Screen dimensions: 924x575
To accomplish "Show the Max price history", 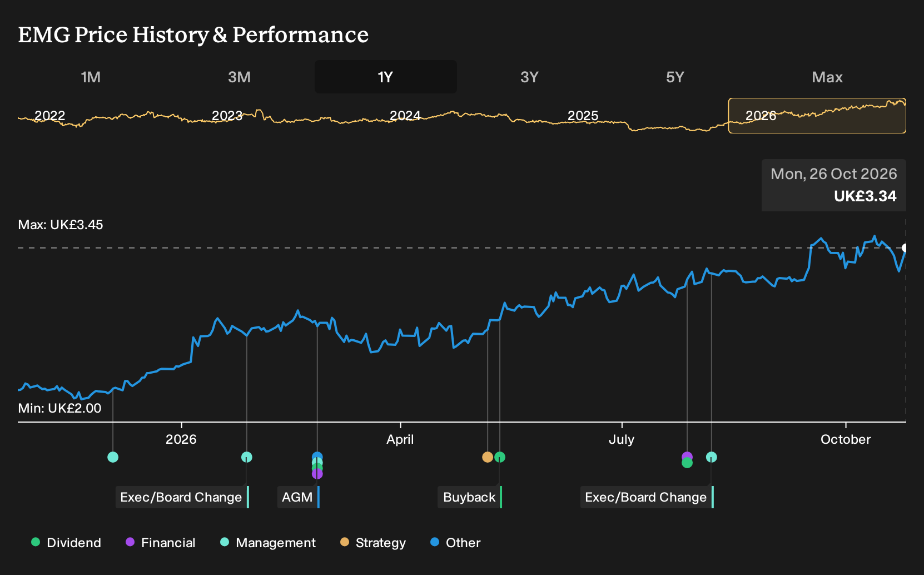I will click(827, 77).
